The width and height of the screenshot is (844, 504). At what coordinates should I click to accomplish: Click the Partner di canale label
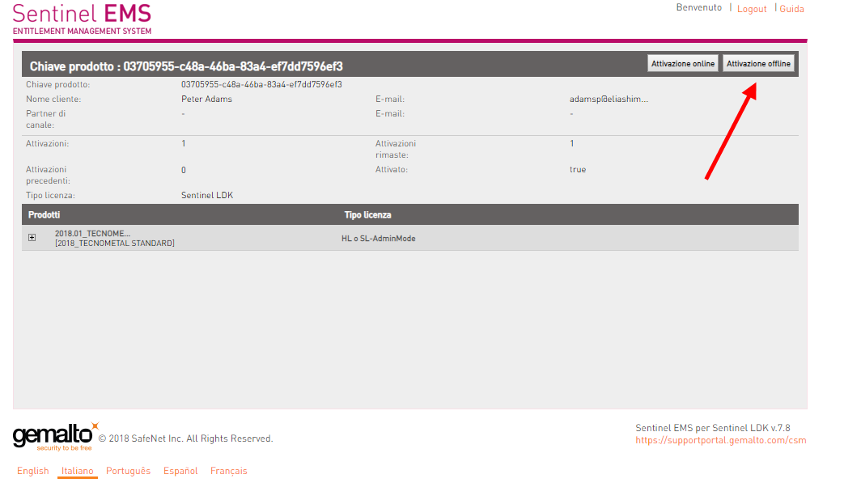pyautogui.click(x=46, y=119)
